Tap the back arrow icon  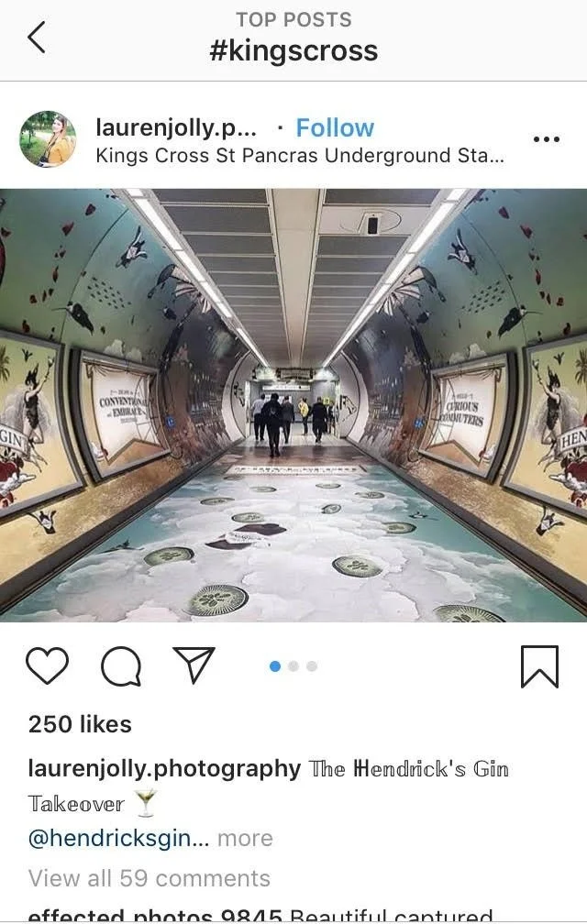click(37, 37)
